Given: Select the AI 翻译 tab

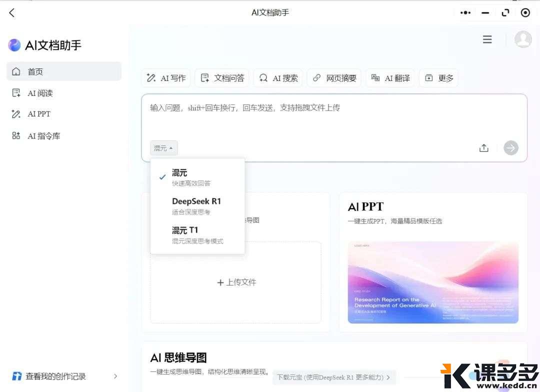Looking at the screenshot, I should coord(390,78).
